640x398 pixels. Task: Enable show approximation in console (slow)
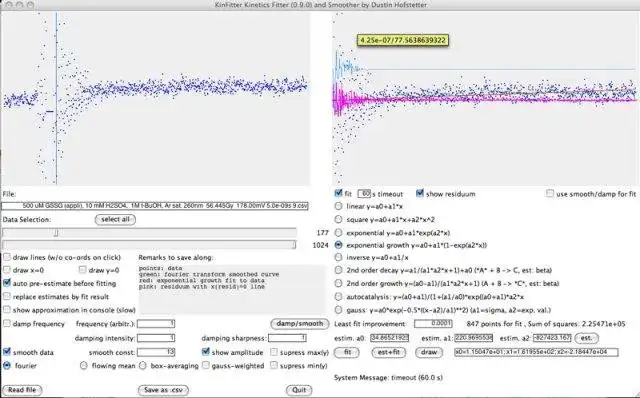tap(7, 310)
